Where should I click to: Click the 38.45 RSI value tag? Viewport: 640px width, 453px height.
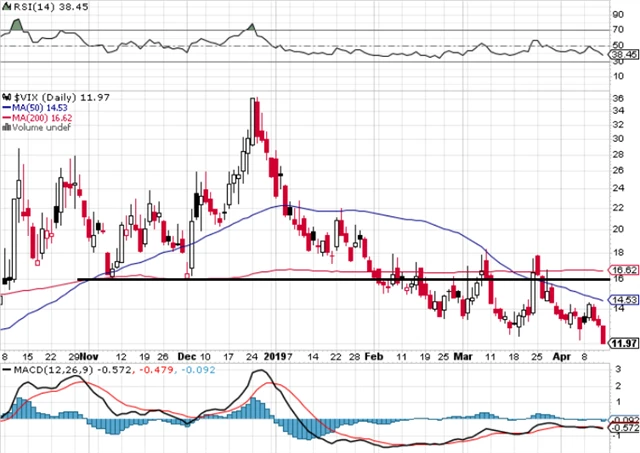623,55
